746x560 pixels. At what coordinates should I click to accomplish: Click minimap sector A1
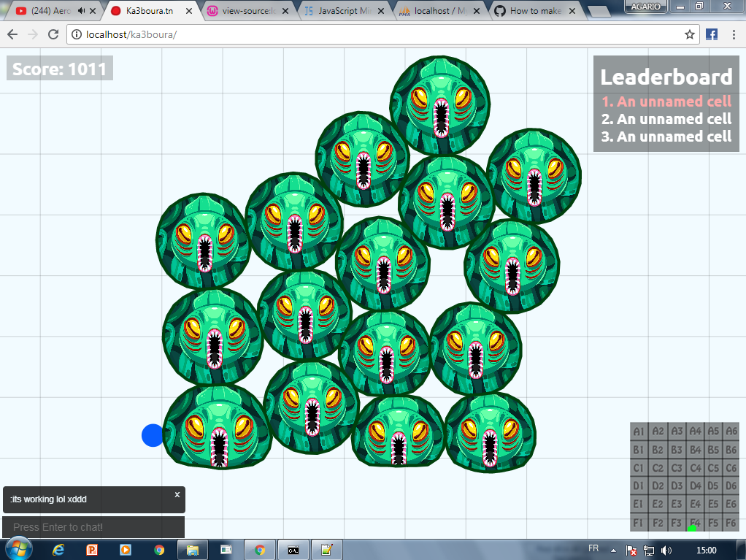[639, 431]
